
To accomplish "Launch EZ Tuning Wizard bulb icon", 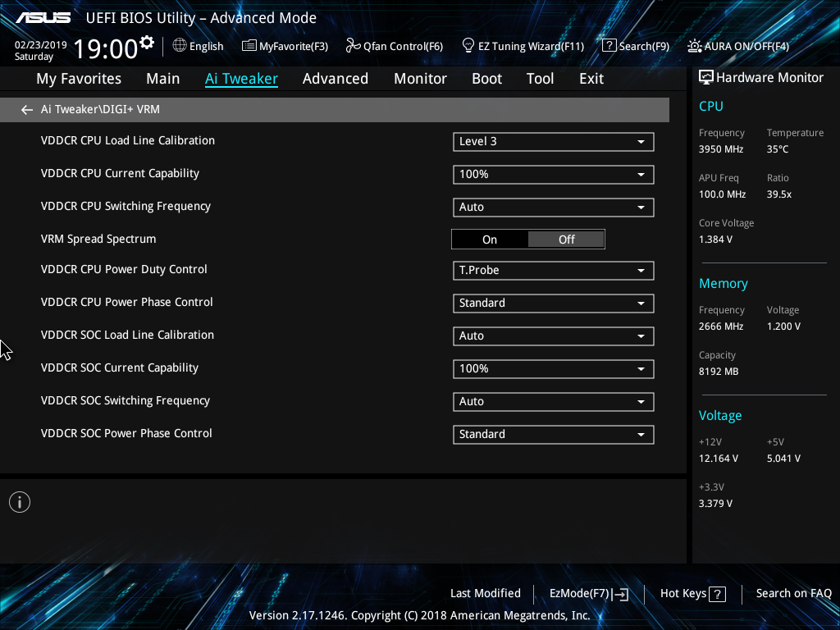I will point(468,46).
